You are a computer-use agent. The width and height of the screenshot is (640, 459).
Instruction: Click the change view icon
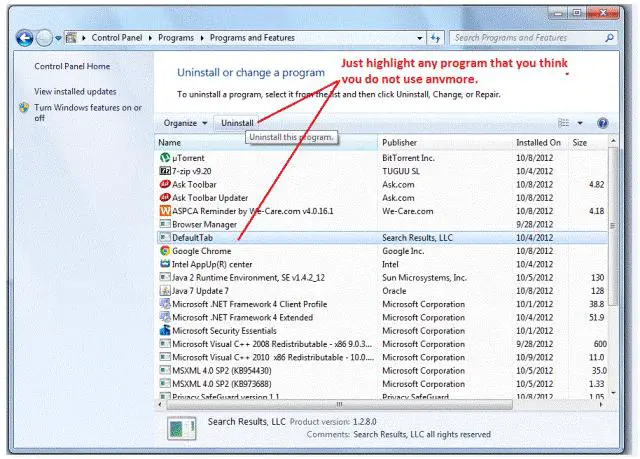(x=563, y=123)
